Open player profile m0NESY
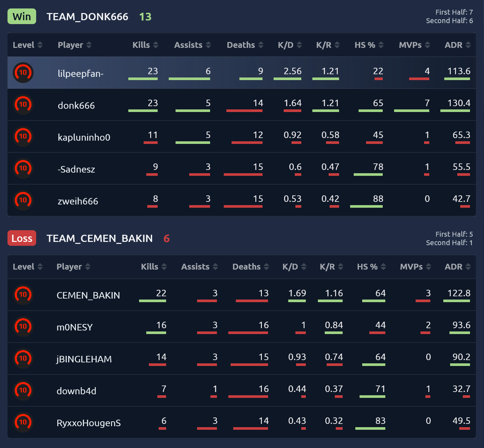Screen dimensions: 484x448 pyautogui.click(x=75, y=327)
